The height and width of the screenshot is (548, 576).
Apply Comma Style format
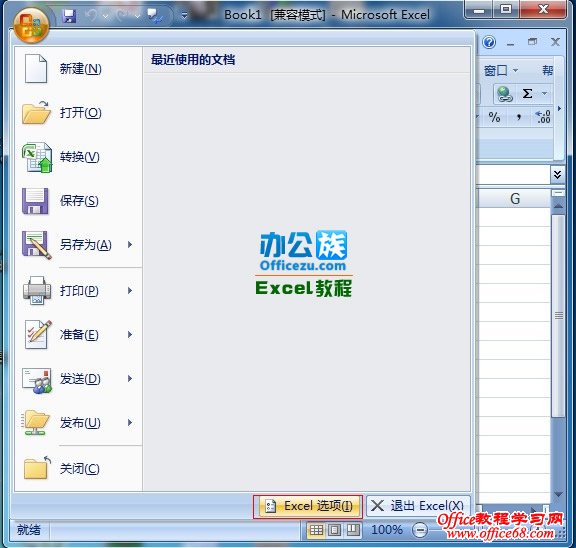click(x=519, y=117)
